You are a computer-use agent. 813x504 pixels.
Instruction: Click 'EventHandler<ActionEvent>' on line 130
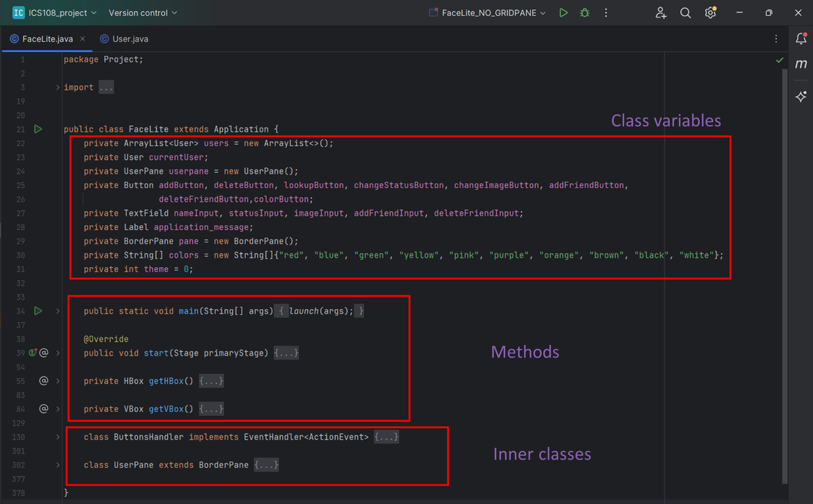click(x=306, y=437)
